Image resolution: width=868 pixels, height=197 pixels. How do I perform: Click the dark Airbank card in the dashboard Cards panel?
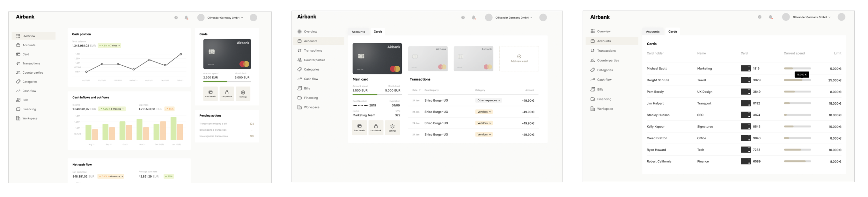click(x=227, y=54)
